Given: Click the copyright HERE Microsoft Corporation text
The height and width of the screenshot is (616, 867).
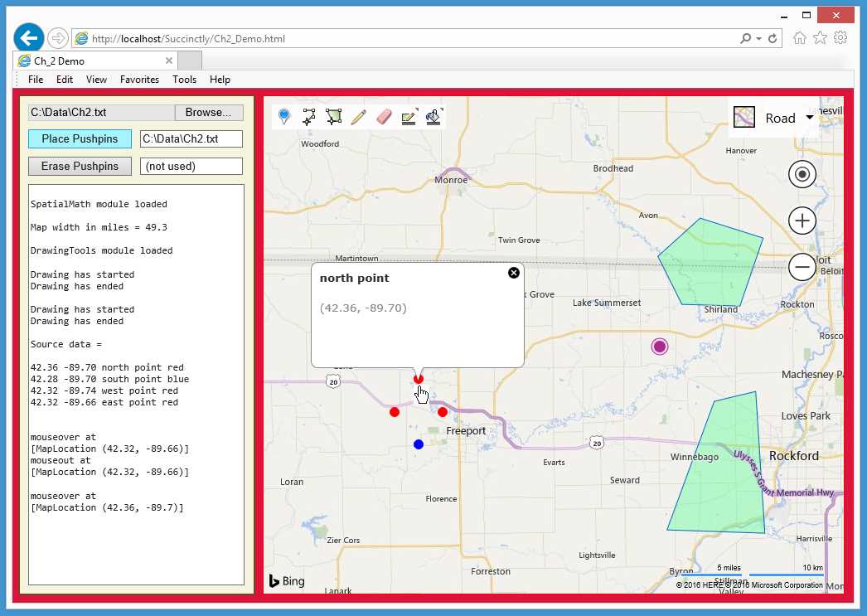Looking at the screenshot, I should tap(749, 585).
